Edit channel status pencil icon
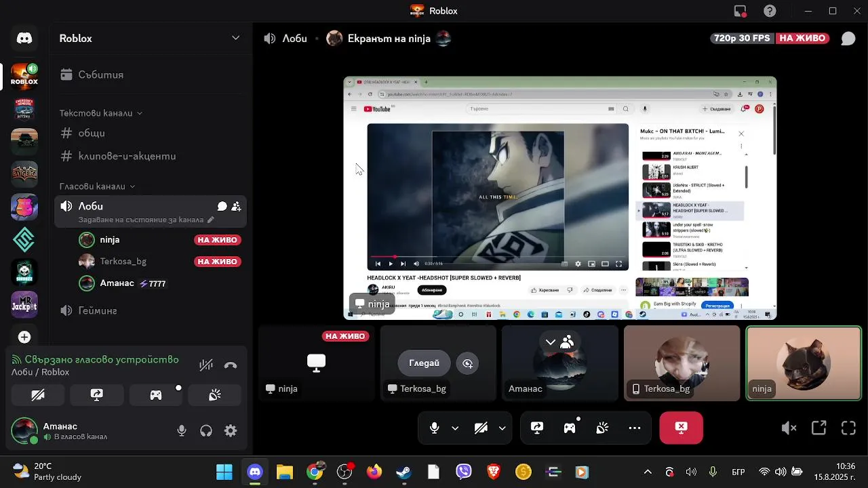The height and width of the screenshot is (488, 868). point(210,220)
